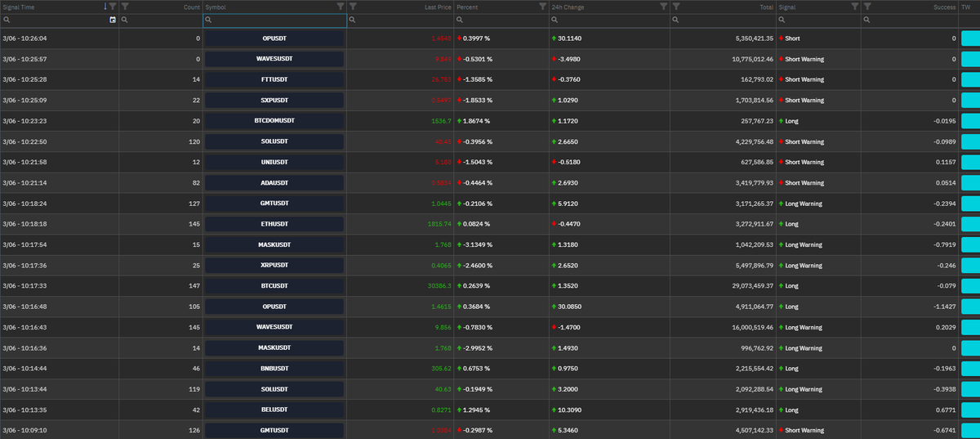Open the calendar picker in Signal Time filter
Viewport: 980px width, 439px height.
click(113, 20)
